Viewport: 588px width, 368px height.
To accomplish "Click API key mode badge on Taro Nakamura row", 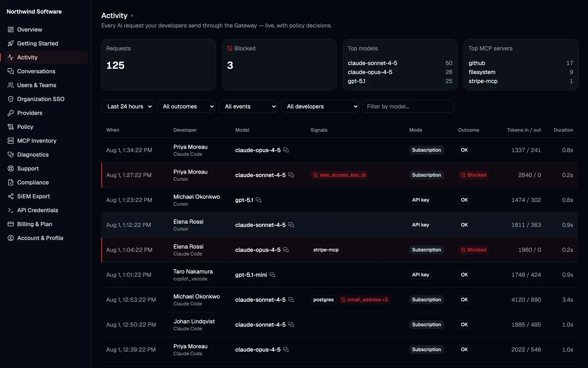I will point(420,275).
